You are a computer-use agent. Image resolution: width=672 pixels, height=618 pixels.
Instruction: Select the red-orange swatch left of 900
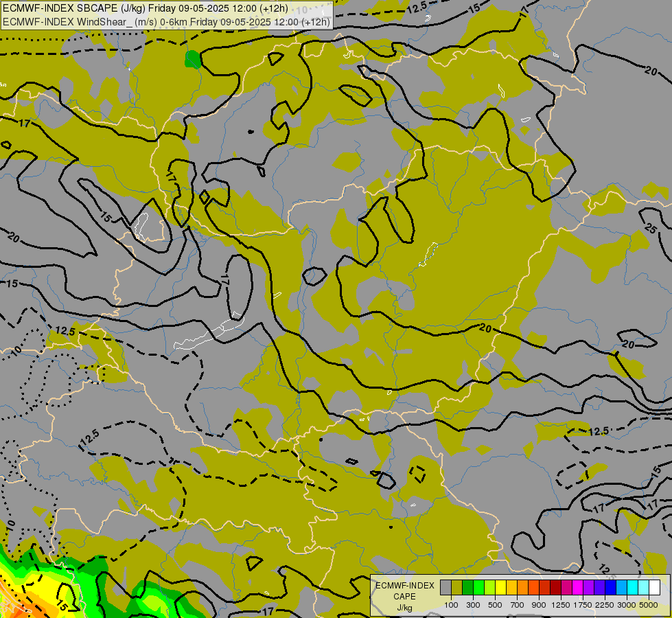click(x=533, y=588)
